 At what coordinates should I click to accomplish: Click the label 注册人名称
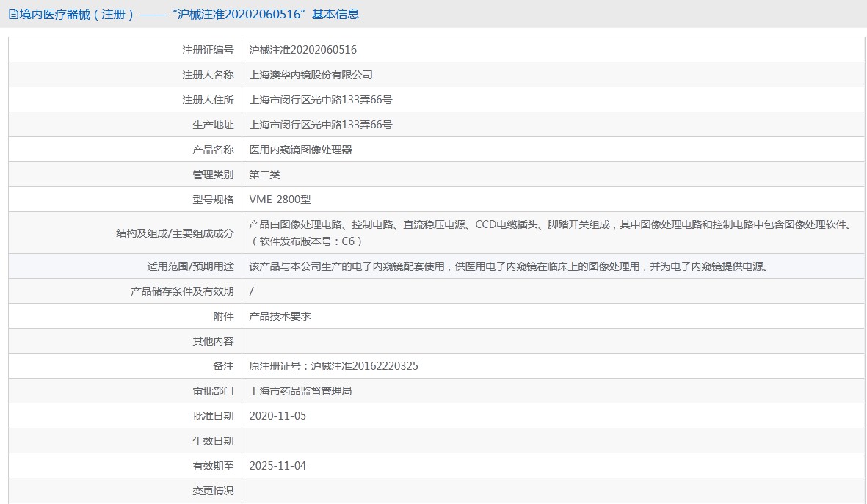coord(208,75)
